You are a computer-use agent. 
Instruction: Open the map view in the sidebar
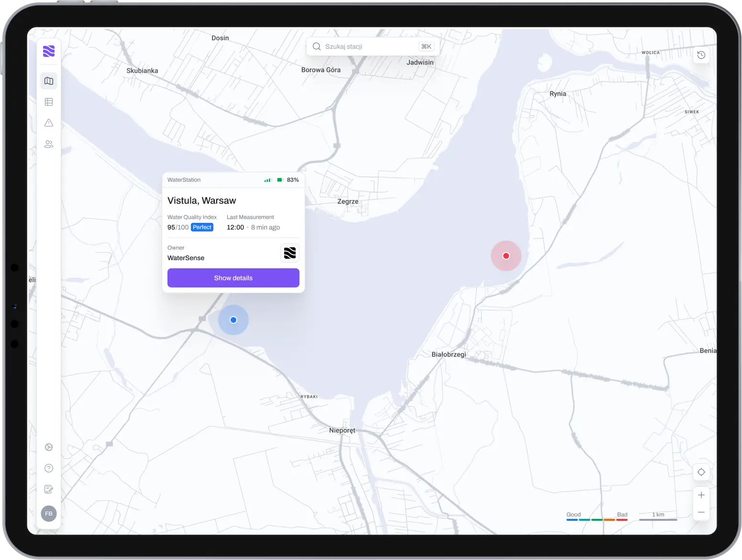click(x=49, y=81)
